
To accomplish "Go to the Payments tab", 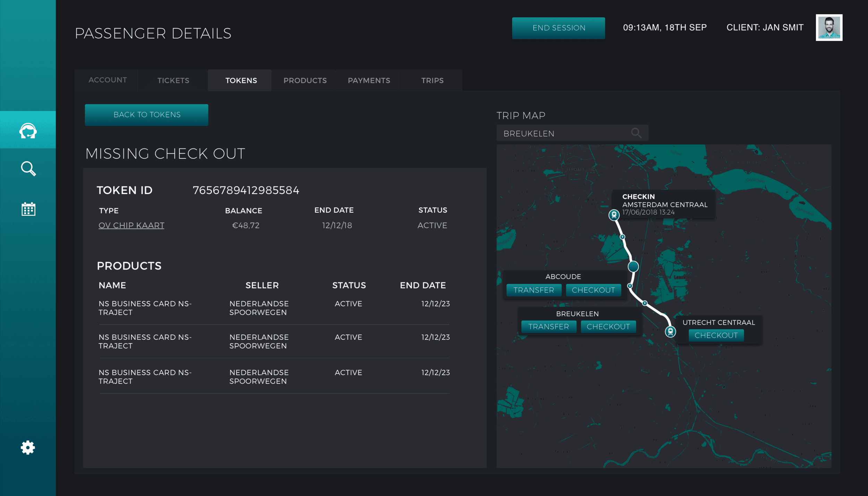I will click(x=369, y=81).
